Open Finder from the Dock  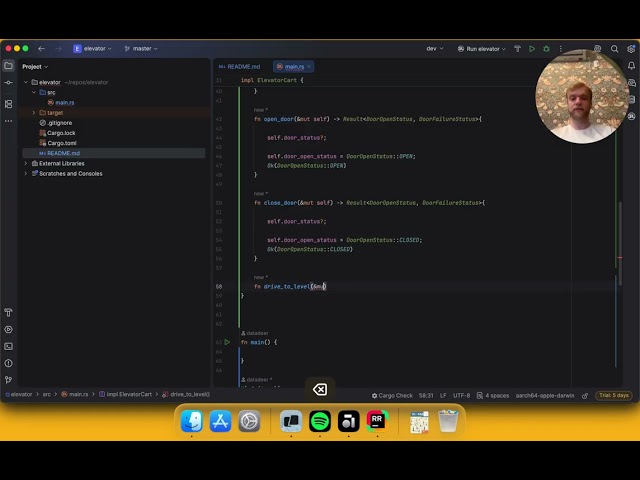192,421
